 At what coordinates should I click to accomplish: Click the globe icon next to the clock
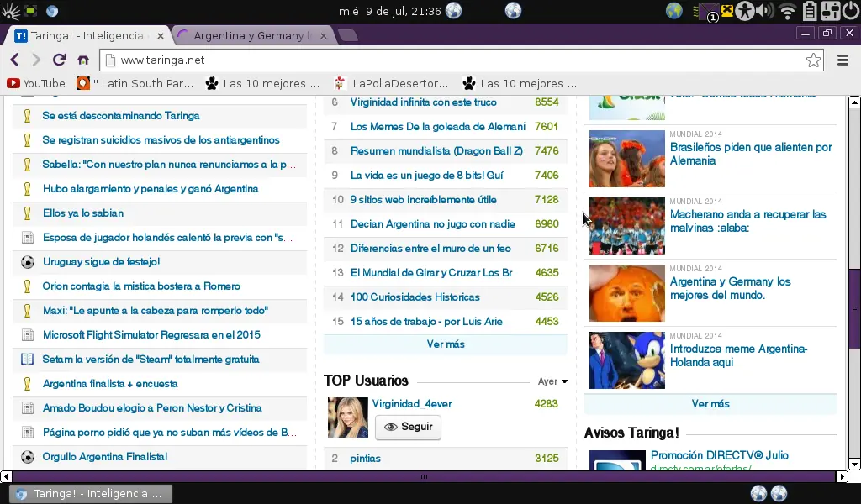(x=453, y=10)
